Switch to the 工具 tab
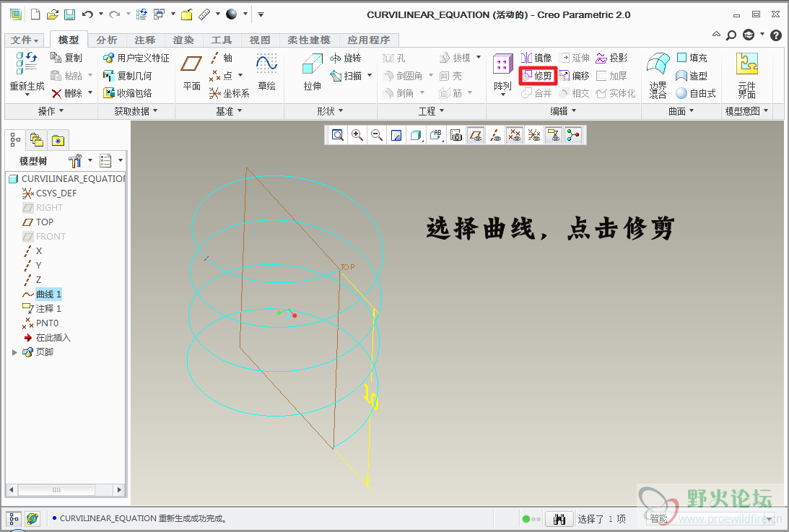 (x=222, y=40)
